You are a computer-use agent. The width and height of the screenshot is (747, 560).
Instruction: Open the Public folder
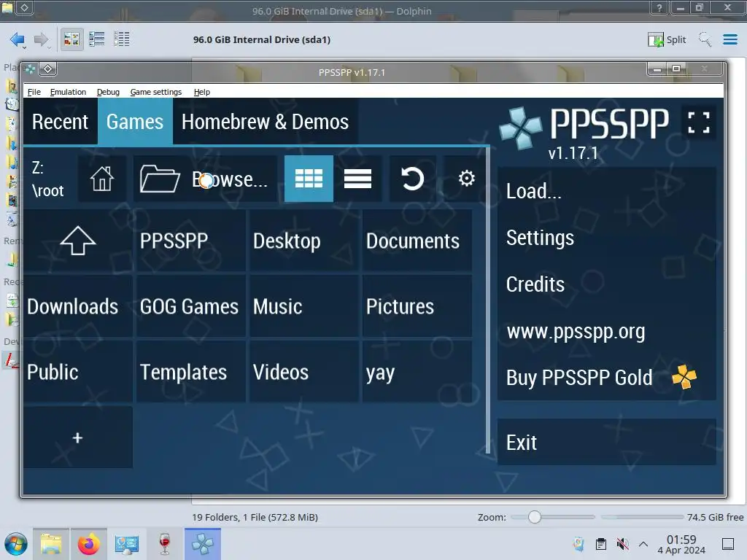pyautogui.click(x=77, y=372)
